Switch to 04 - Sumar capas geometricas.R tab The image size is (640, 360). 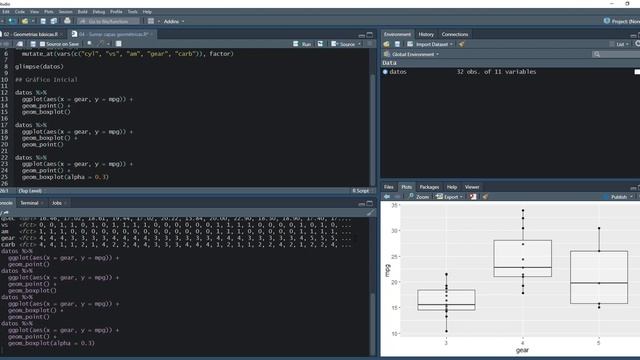click(x=113, y=34)
